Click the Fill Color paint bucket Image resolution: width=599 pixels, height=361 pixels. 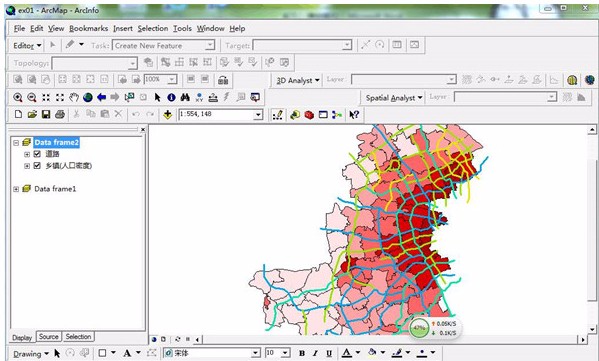tap(372, 353)
